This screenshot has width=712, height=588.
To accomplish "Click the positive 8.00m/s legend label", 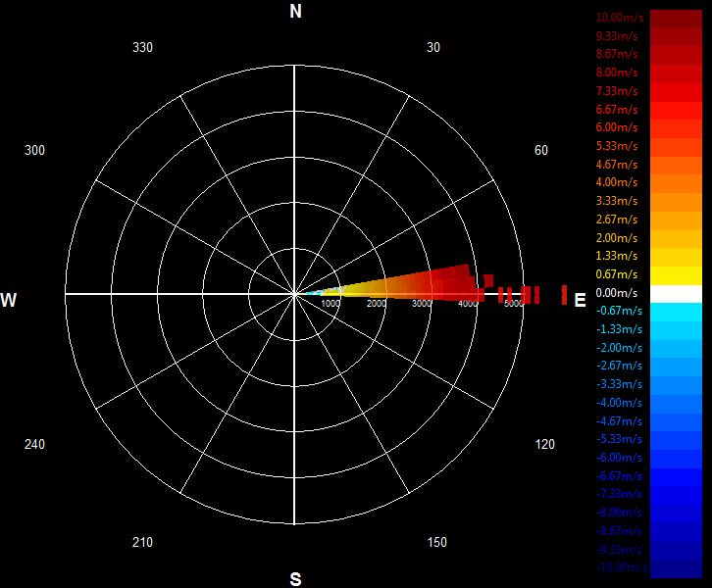I will (x=617, y=73).
